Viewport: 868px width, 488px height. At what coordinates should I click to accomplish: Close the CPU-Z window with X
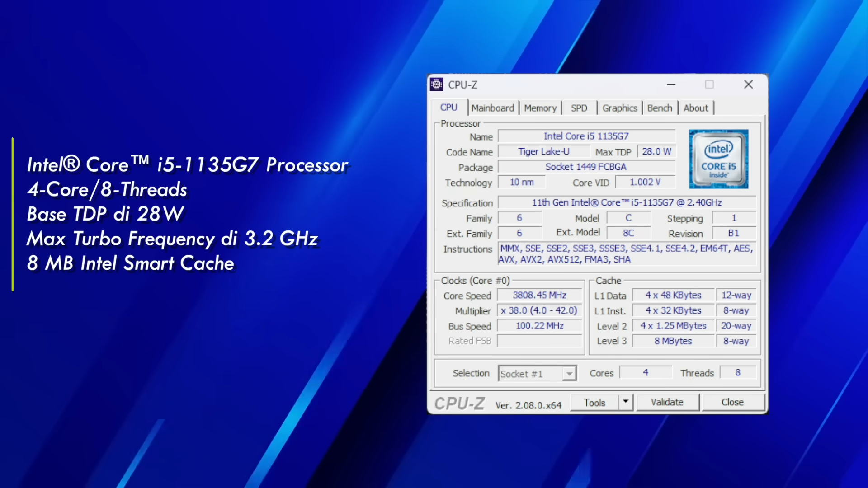749,84
